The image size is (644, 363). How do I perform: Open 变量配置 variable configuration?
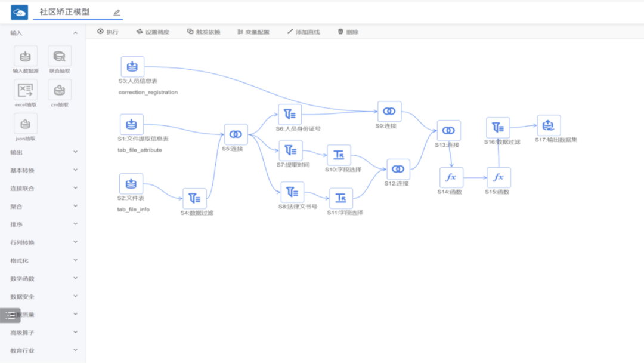tap(253, 32)
